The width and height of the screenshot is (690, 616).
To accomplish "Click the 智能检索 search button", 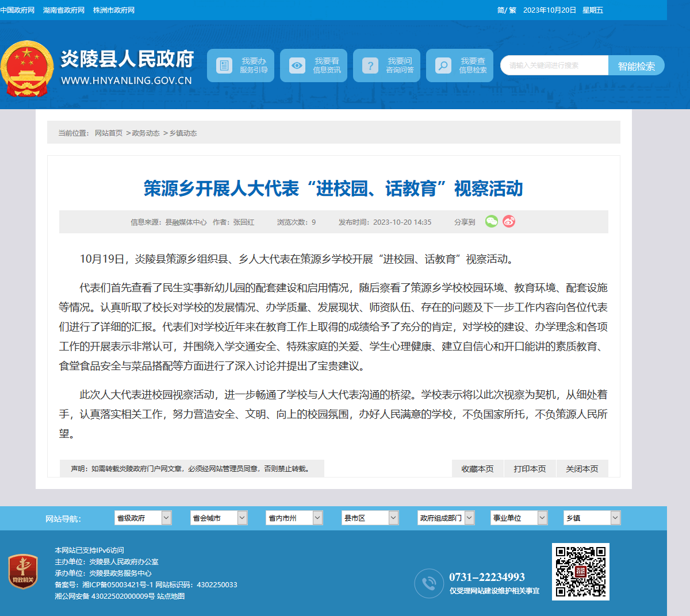I will click(637, 66).
